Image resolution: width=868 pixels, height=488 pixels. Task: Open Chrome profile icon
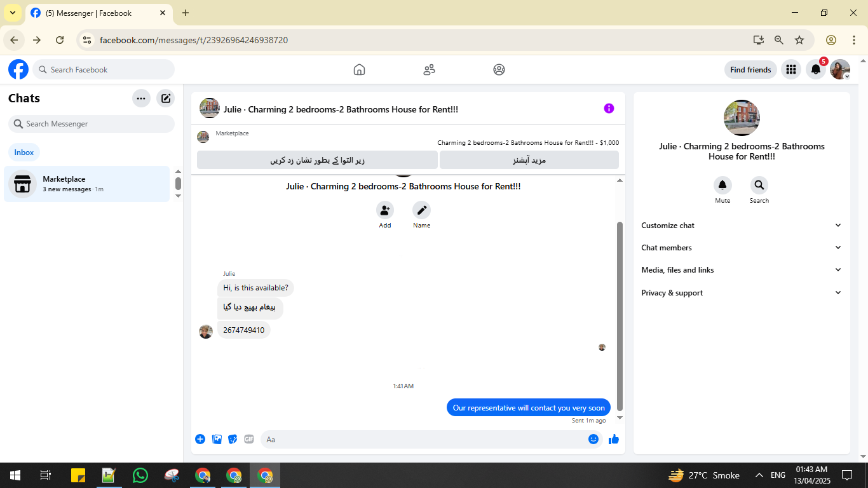(x=831, y=40)
